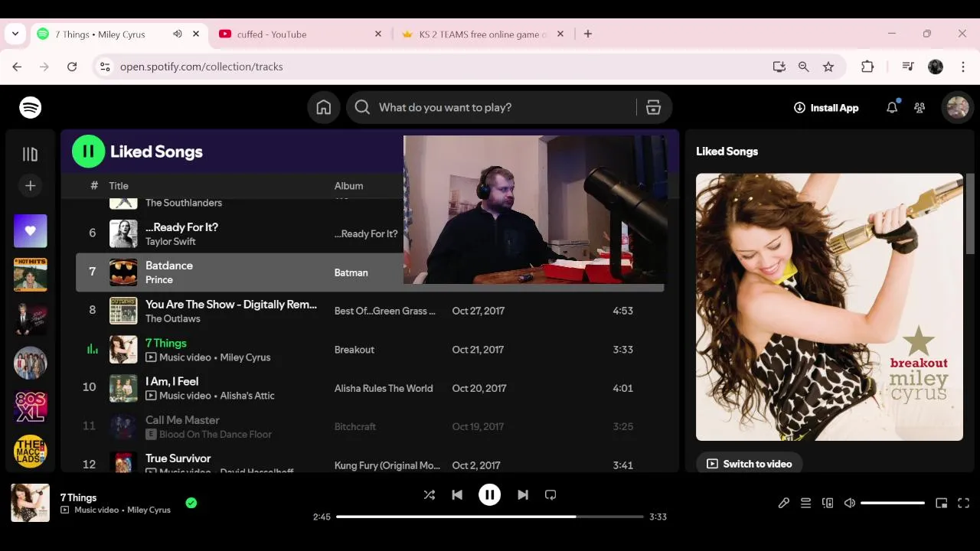The width and height of the screenshot is (980, 551).
Task: Open Connect to a device icon
Action: [828, 503]
